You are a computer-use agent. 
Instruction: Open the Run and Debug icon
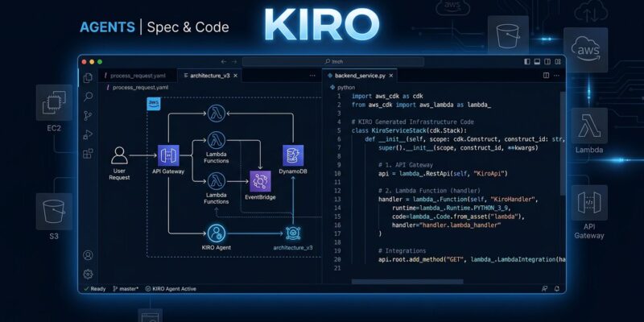(x=88, y=134)
